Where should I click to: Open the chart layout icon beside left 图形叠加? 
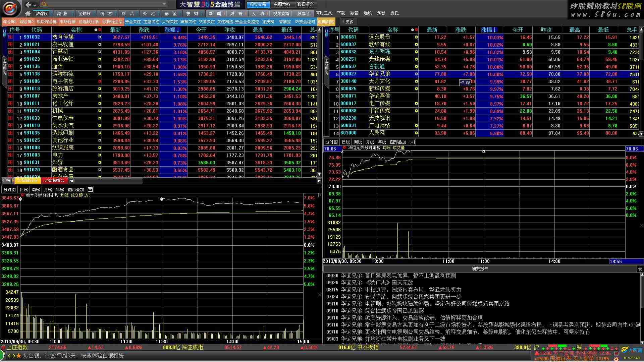point(90,190)
